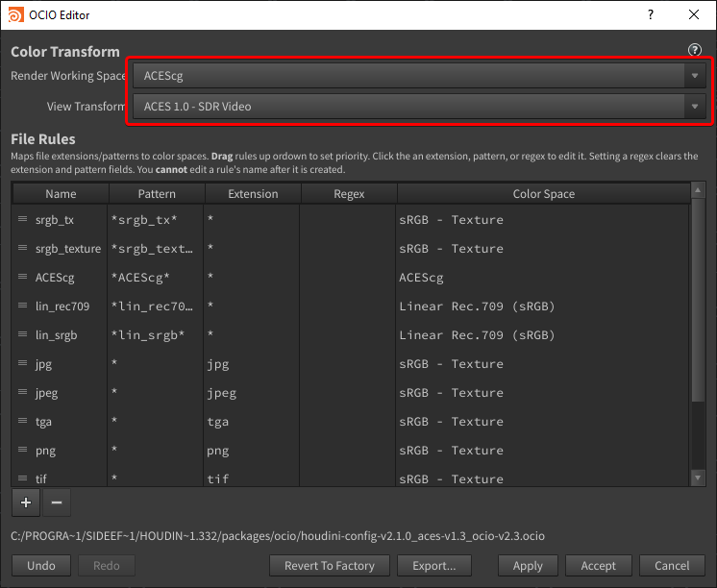Viewport: 717px width, 588px height.
Task: Click the OCIO config file path text
Action: [278, 536]
